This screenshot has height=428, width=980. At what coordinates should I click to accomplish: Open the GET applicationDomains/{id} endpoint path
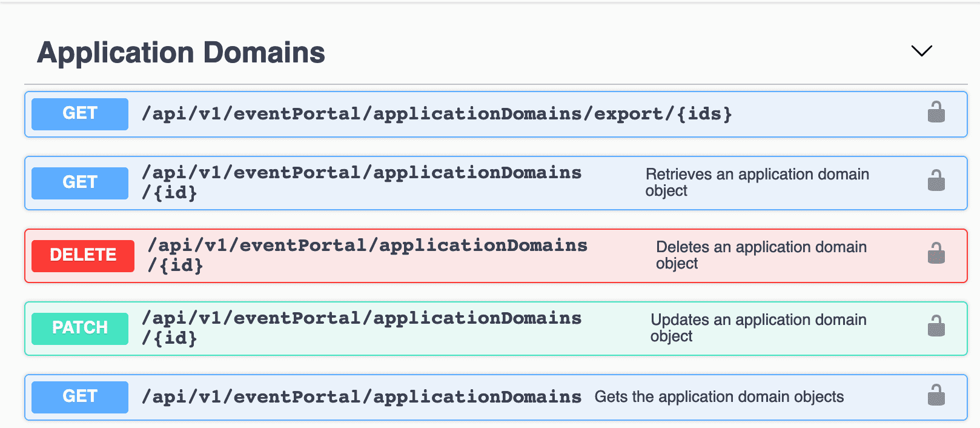pyautogui.click(x=361, y=182)
